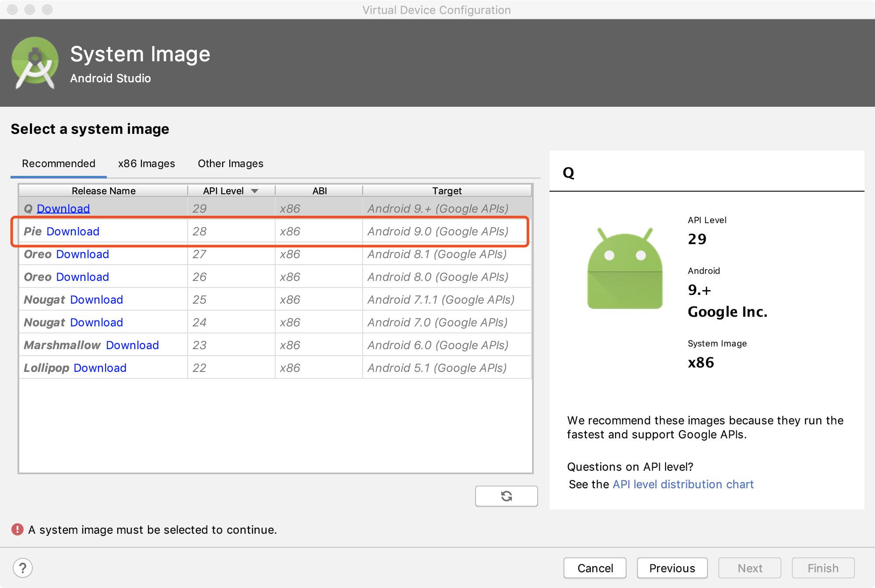Download the Lollipop system image

100,368
